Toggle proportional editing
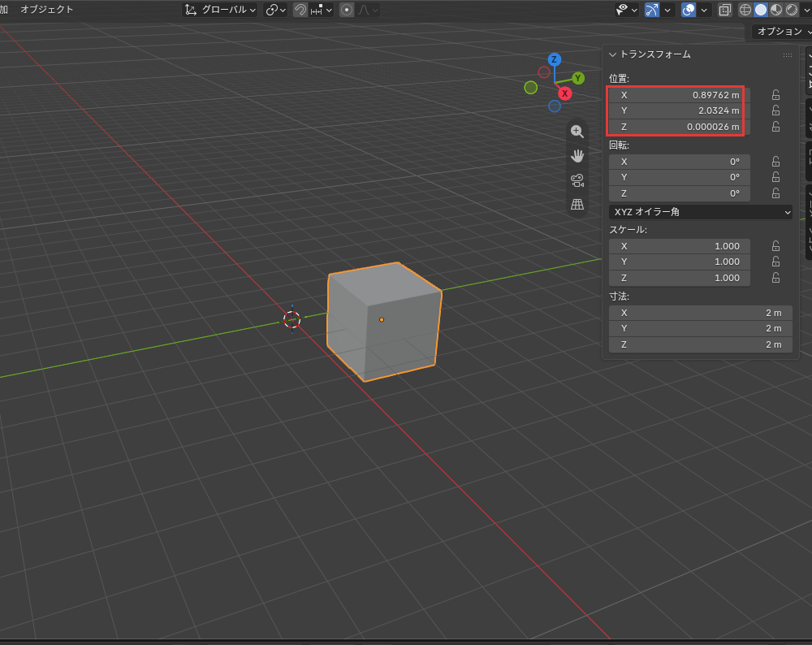The width and height of the screenshot is (812, 645). [347, 10]
